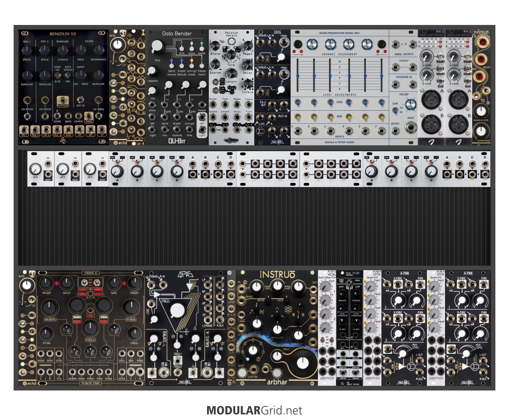Click the EXT IN jack on Benjolin
This screenshot has width=509, height=420.
[80, 100]
